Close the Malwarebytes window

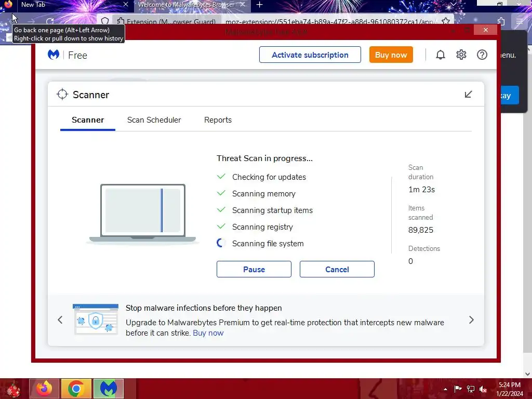point(486,30)
